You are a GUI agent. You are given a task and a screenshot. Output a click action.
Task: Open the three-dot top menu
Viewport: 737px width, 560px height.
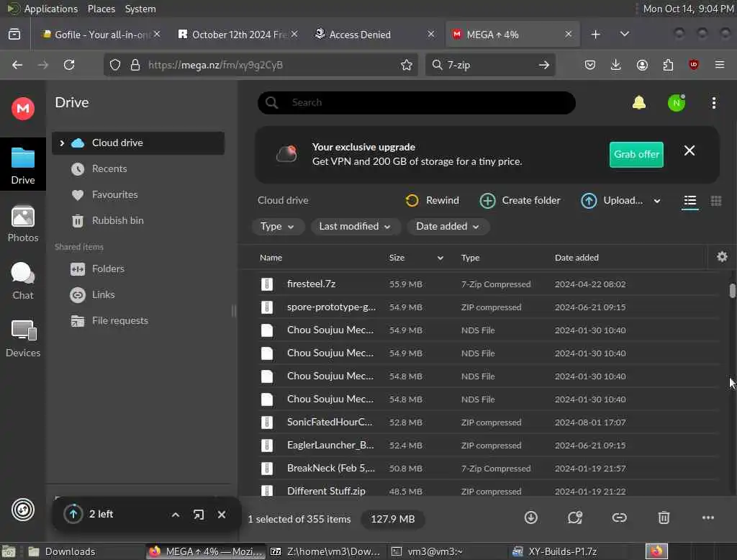coord(713,103)
